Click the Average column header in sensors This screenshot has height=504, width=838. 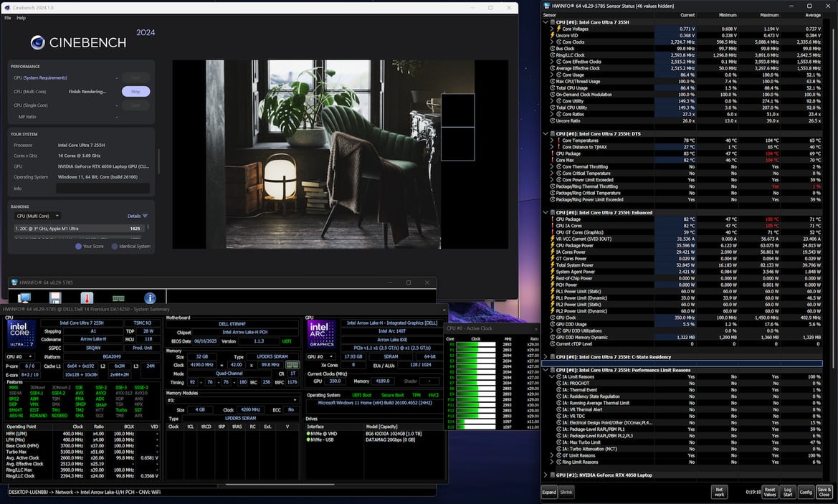tap(812, 15)
